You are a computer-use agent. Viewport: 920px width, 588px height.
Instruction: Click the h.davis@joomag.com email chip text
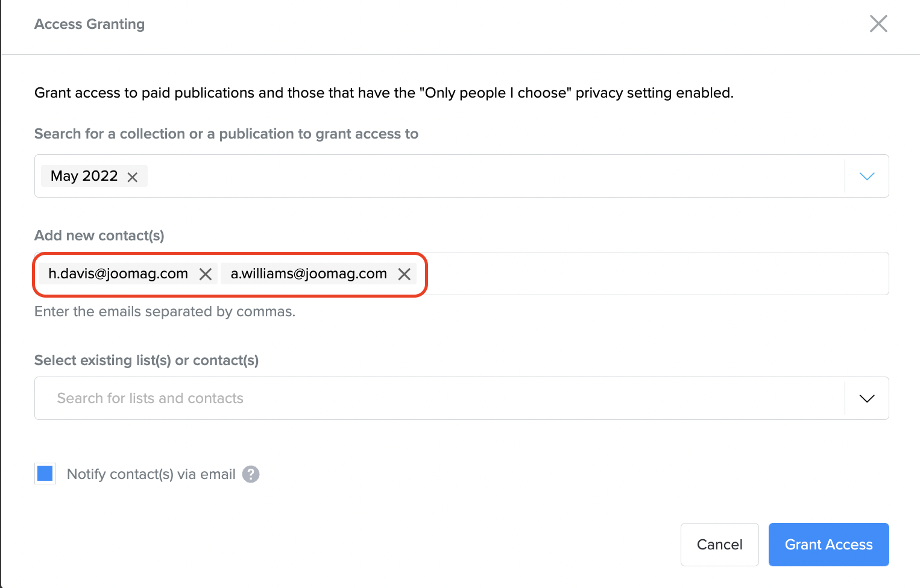118,274
